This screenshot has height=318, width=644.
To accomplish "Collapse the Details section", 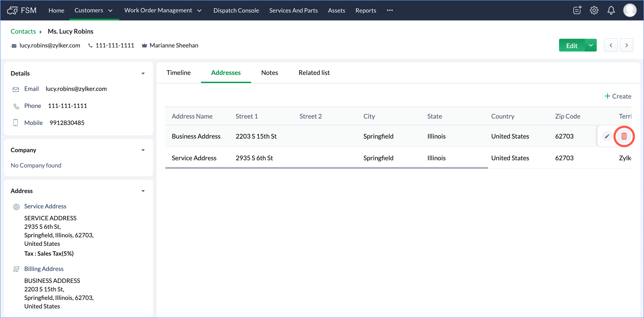I will tap(143, 73).
